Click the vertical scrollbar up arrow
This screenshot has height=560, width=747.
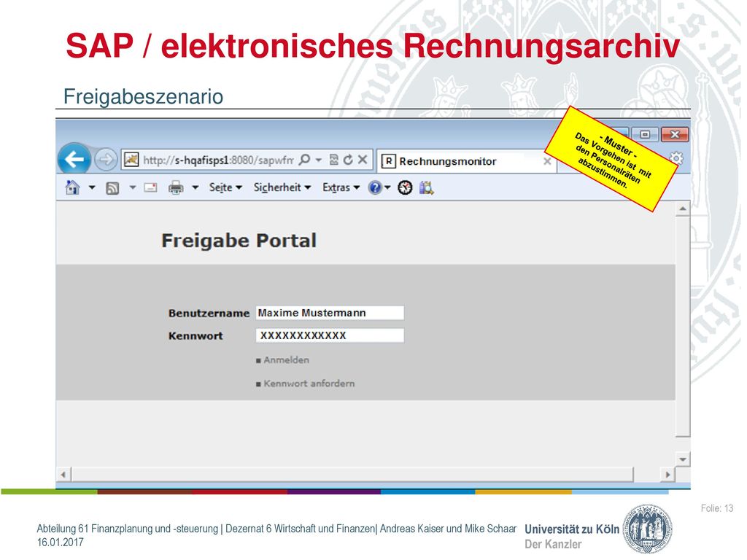click(x=683, y=209)
